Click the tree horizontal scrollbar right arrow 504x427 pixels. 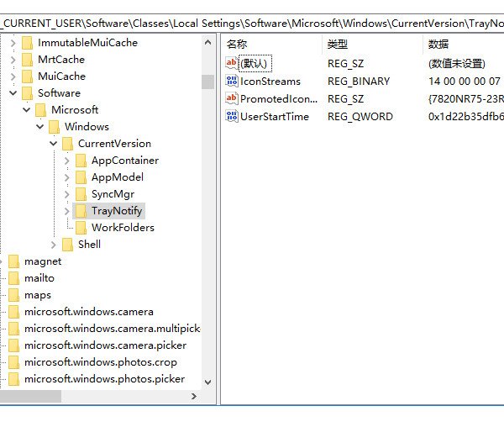point(194,396)
